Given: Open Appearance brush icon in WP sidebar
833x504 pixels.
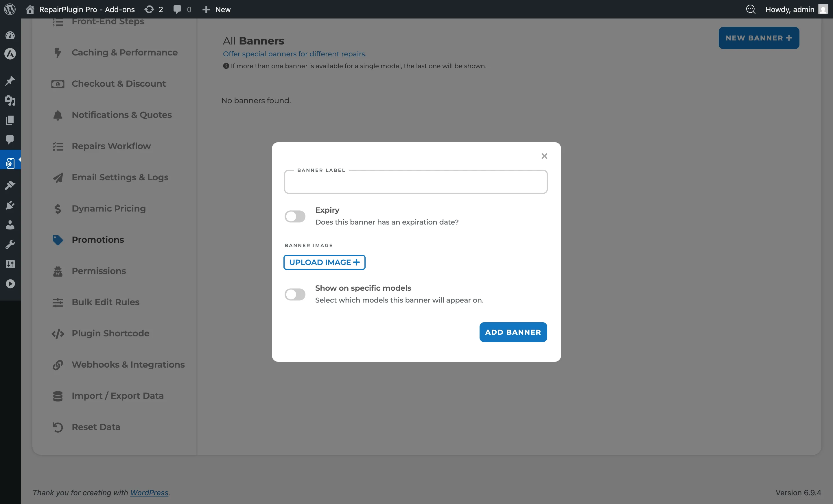Looking at the screenshot, I should [10, 185].
